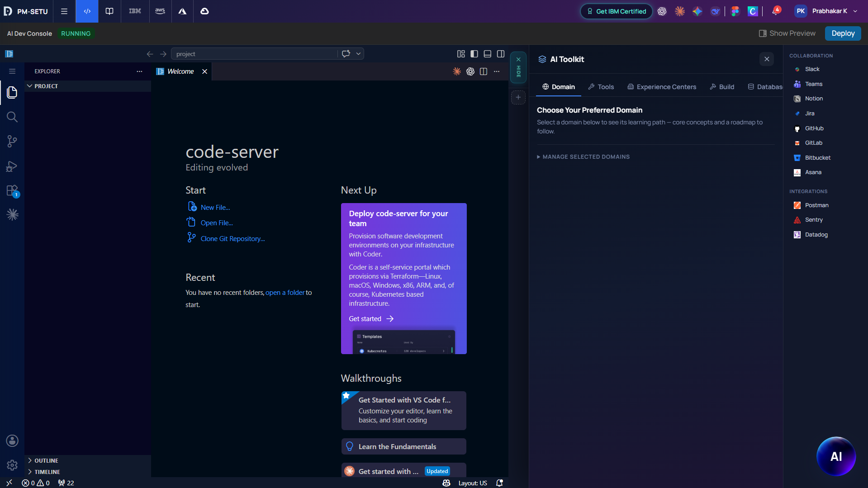The width and height of the screenshot is (868, 488).
Task: Switch to the Database tab
Action: [765, 87]
